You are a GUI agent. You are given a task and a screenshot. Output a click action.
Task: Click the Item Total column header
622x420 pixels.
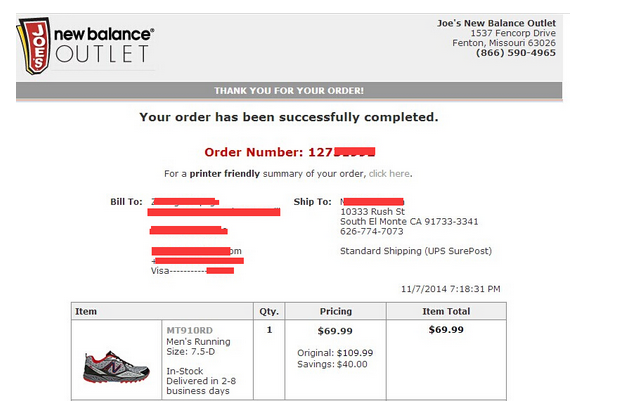tap(446, 312)
